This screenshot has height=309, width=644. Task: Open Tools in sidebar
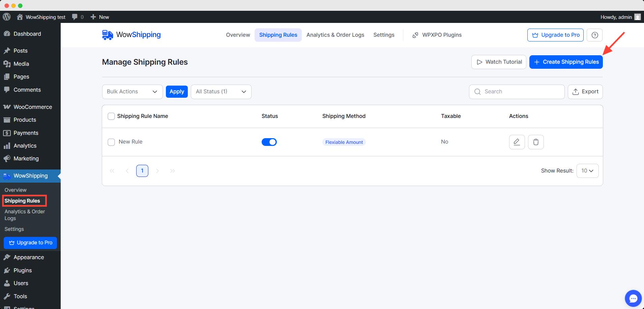tap(30, 296)
